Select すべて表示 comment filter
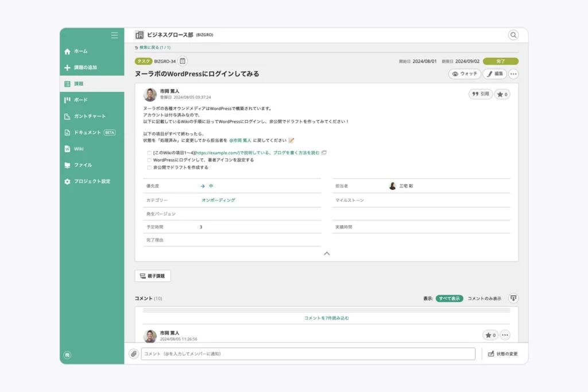 (x=449, y=298)
